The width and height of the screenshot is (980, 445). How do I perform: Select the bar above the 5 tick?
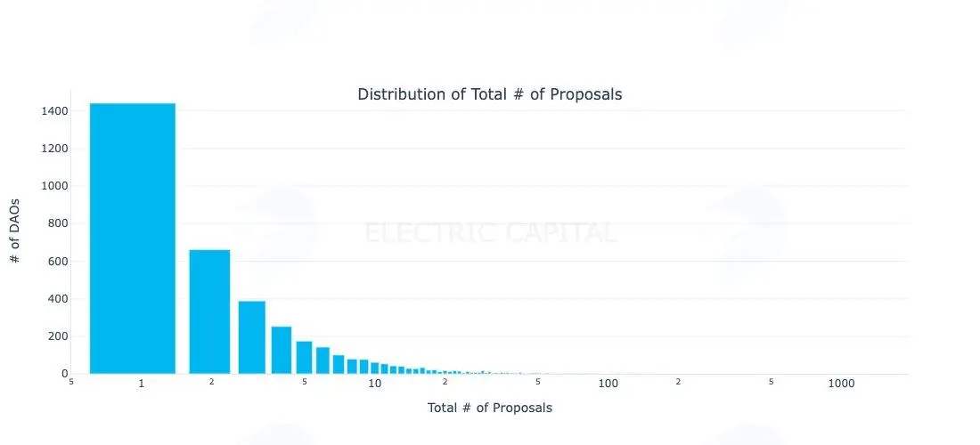305,358
